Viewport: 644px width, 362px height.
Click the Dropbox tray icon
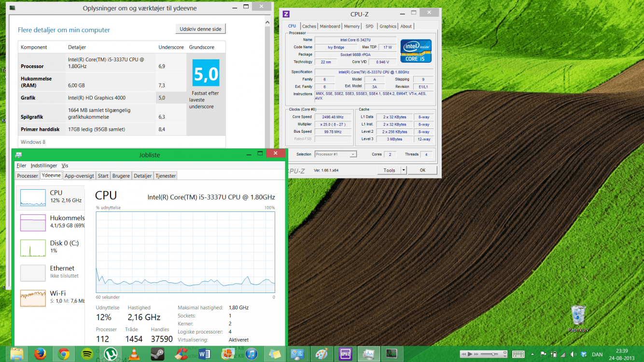tap(584, 354)
